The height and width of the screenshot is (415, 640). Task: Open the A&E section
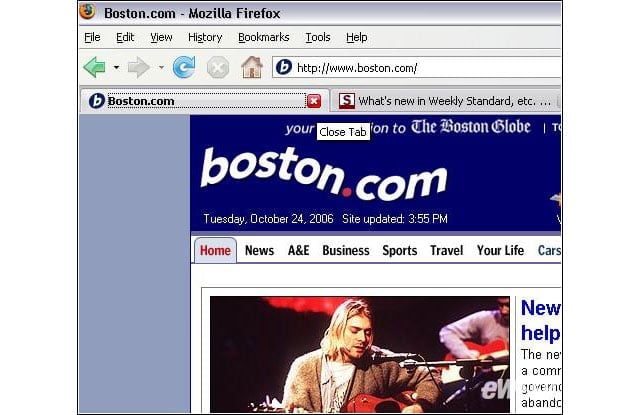tap(298, 250)
